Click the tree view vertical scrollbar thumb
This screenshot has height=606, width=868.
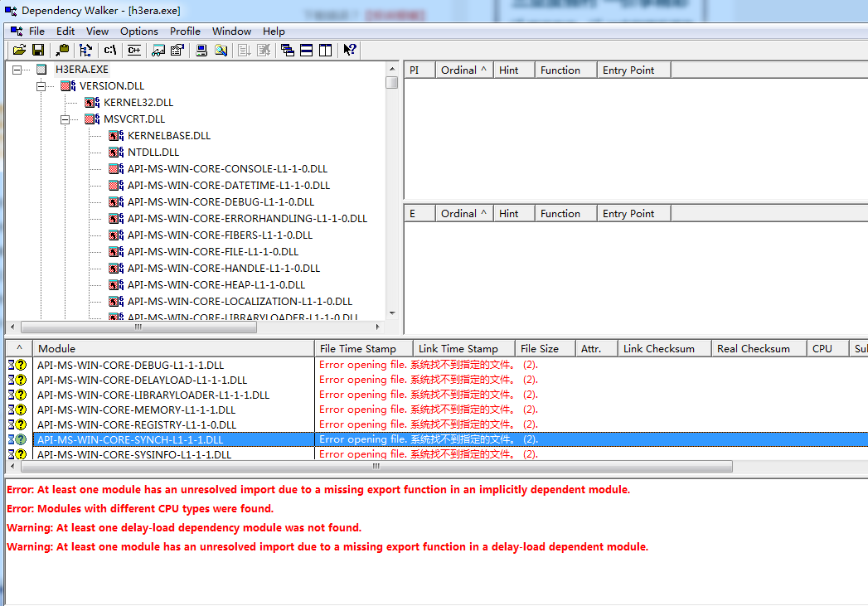[x=392, y=82]
